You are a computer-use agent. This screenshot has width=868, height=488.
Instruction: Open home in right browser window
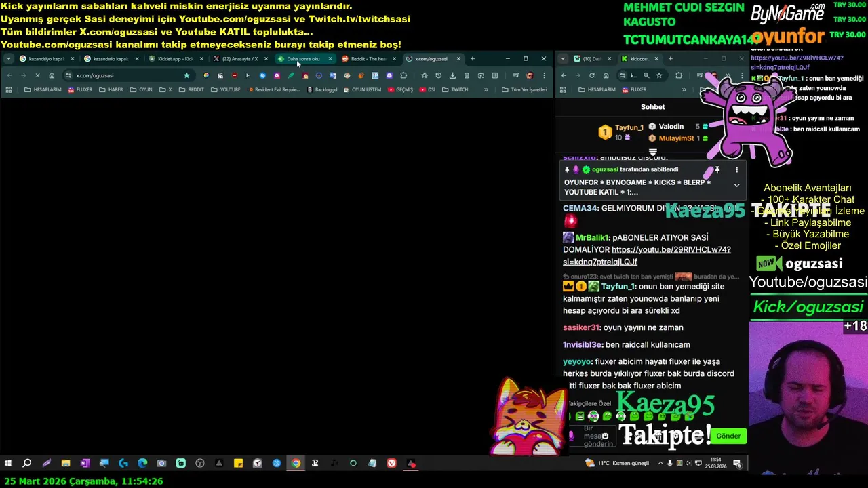[606, 75]
